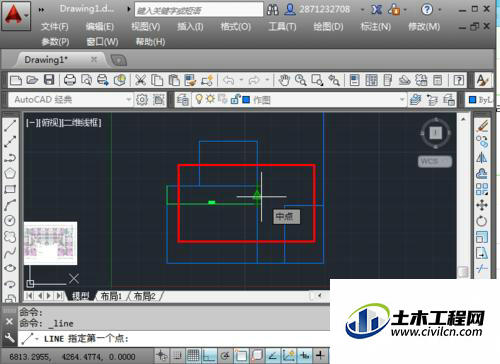This screenshot has height=364, width=500.
Task: Expand the quick access toolbar arrows
Action: (41, 10)
